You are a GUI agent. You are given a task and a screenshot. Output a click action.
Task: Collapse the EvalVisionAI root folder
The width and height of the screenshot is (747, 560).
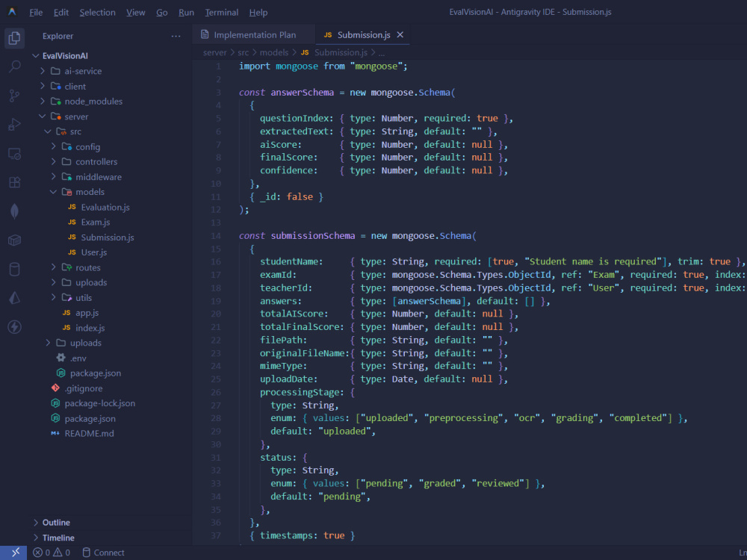(x=35, y=56)
